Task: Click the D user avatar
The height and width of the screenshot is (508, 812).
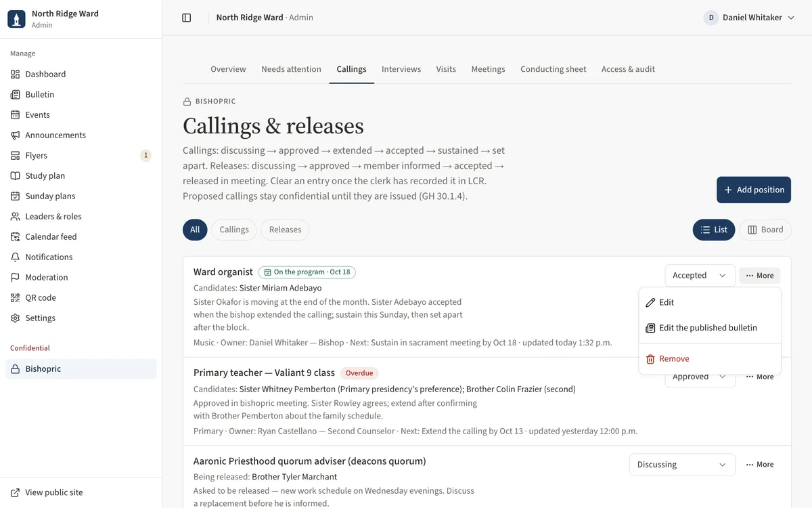Action: point(711,18)
